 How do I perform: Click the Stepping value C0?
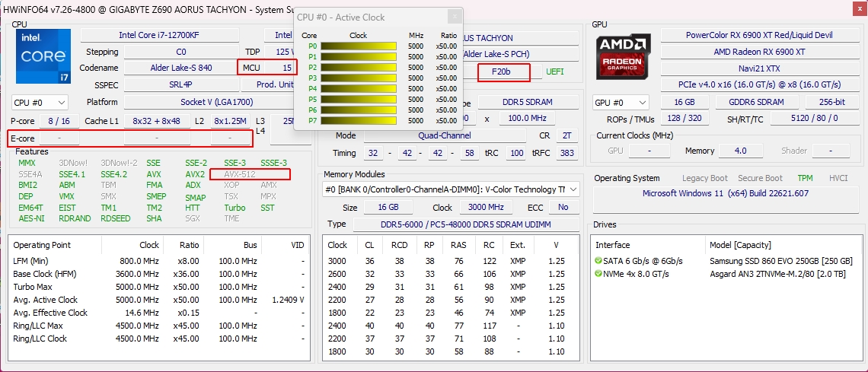[181, 52]
